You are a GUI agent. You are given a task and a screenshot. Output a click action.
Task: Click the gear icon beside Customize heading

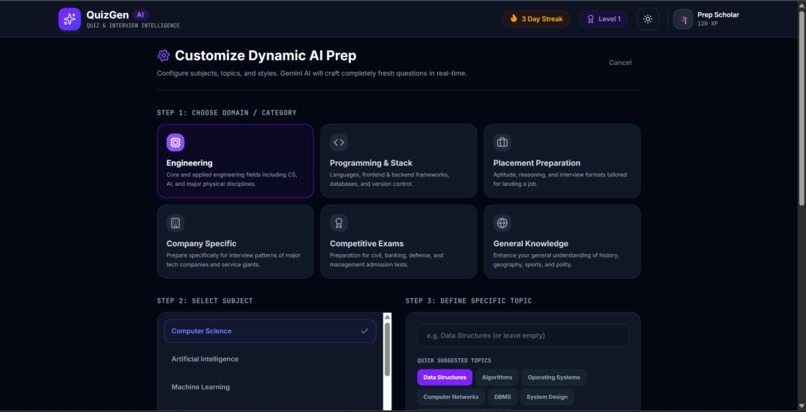[x=163, y=55]
